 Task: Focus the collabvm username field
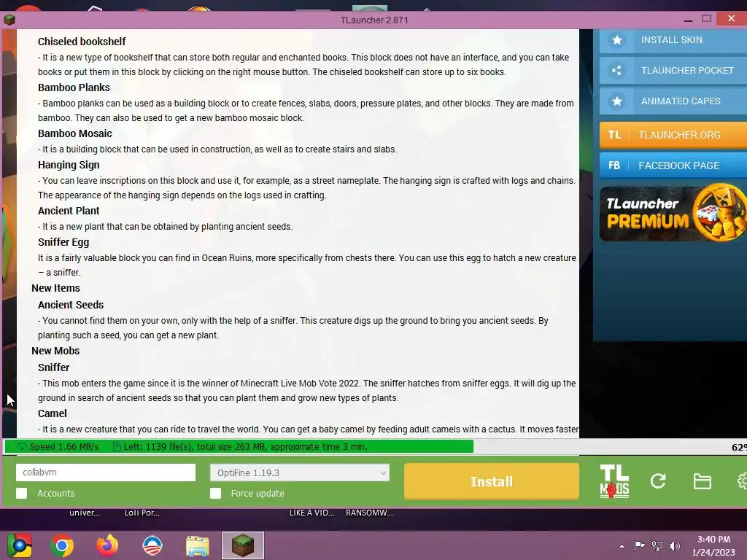106,472
